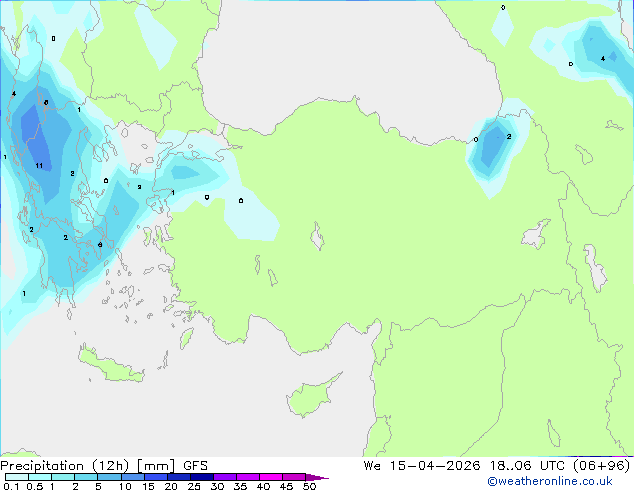Click the island of Crete on the map
634x490 pixels.
coord(111,367)
